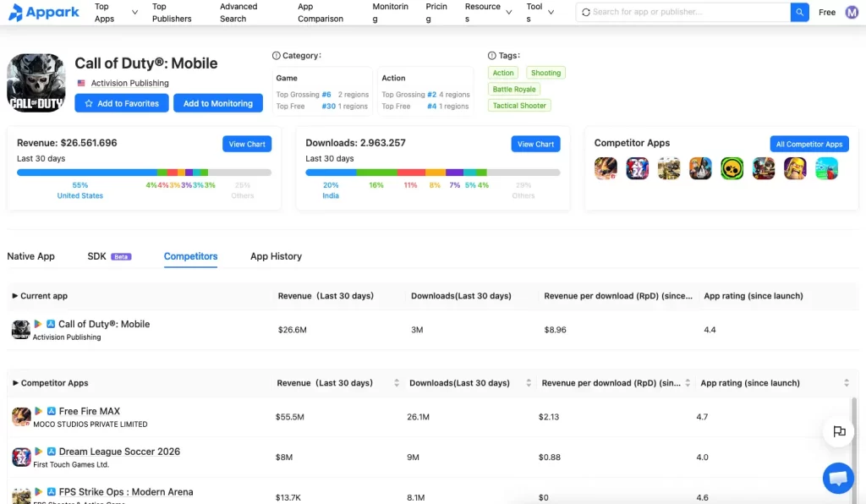Open FPS Strike Ops : Modern Arena link
The width and height of the screenshot is (866, 504).
(126, 492)
